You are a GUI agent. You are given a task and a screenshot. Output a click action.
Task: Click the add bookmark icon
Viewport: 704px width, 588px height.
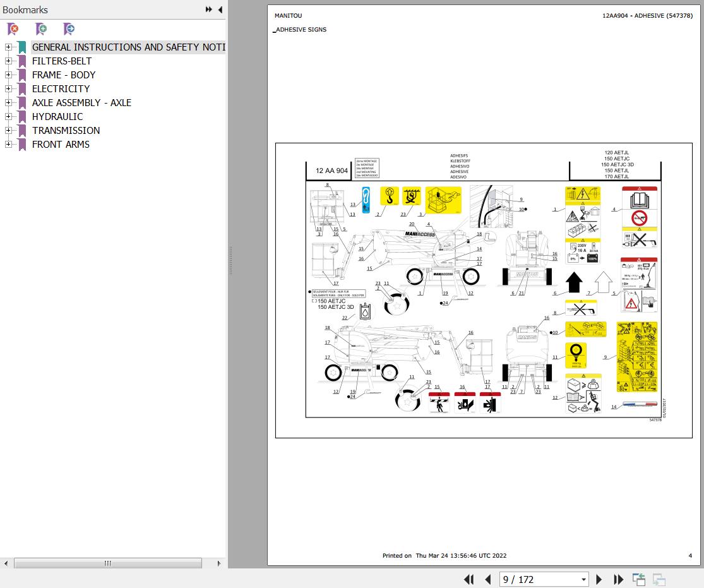(x=41, y=29)
